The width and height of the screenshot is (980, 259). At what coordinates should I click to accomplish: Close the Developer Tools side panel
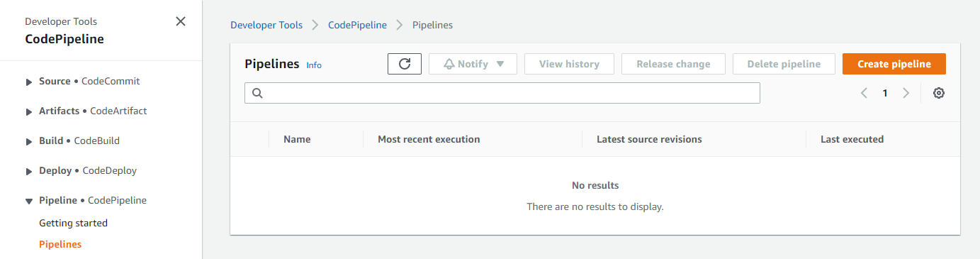[181, 21]
